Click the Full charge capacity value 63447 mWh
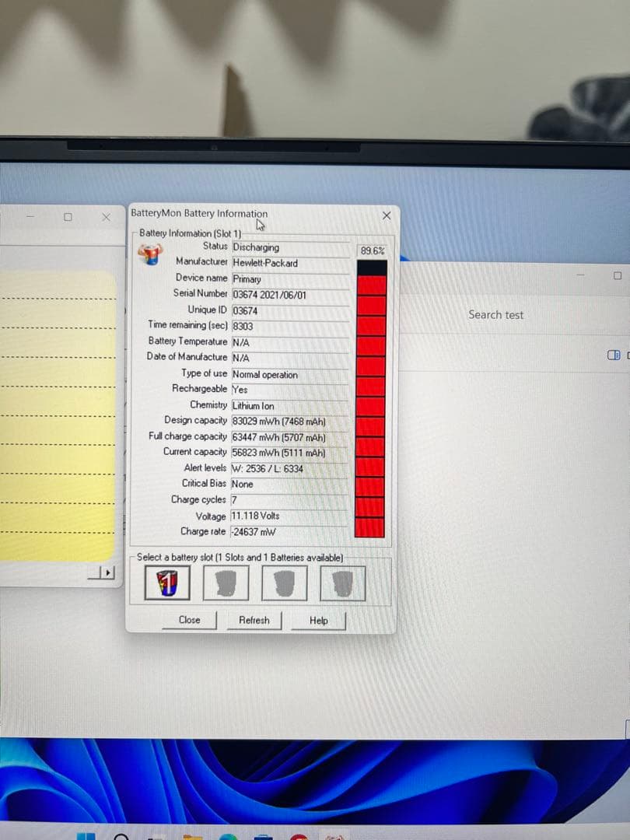630x840 pixels. [290, 438]
